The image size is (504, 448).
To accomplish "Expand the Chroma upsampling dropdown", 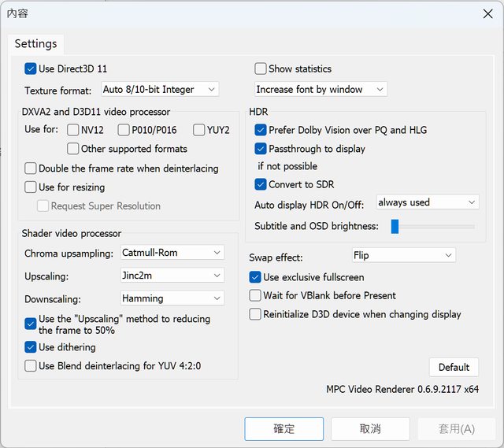I will point(172,253).
